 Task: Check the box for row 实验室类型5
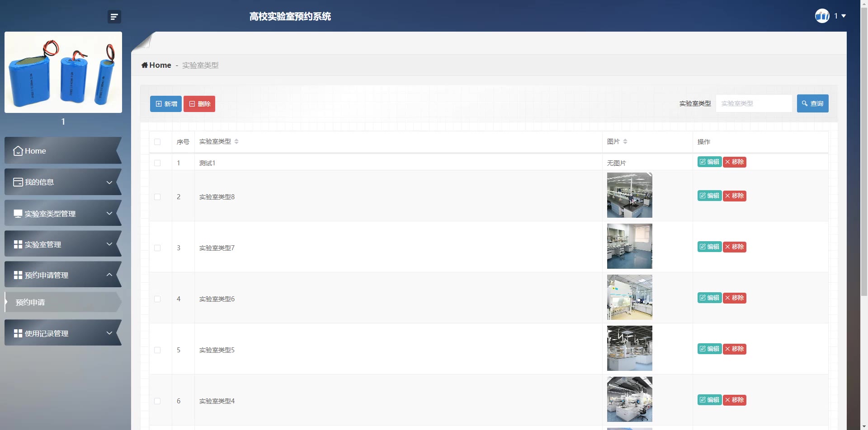157,350
